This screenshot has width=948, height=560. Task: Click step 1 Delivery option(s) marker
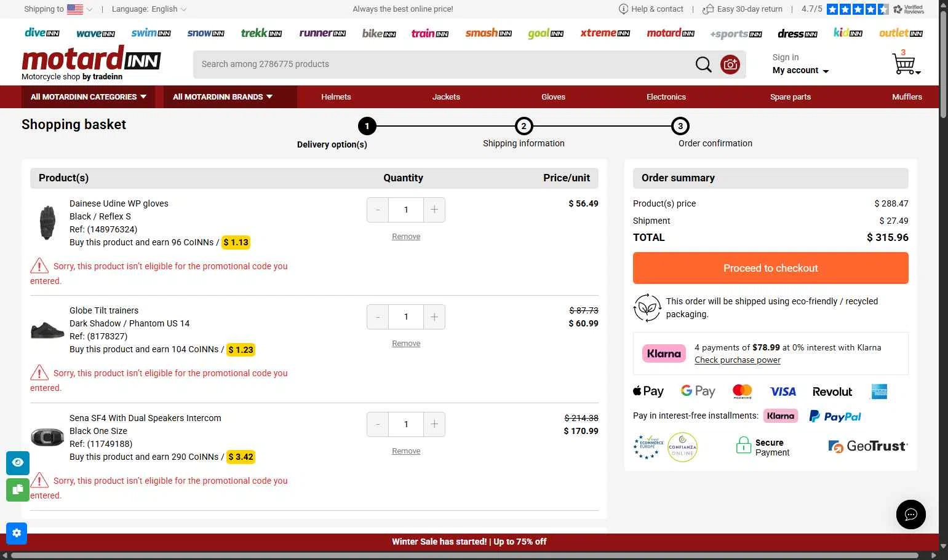click(367, 127)
